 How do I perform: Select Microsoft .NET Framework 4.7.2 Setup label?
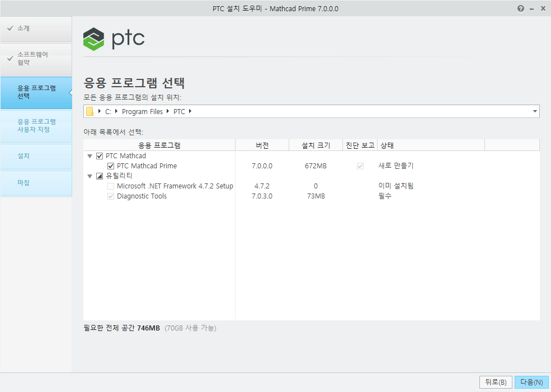[175, 186]
